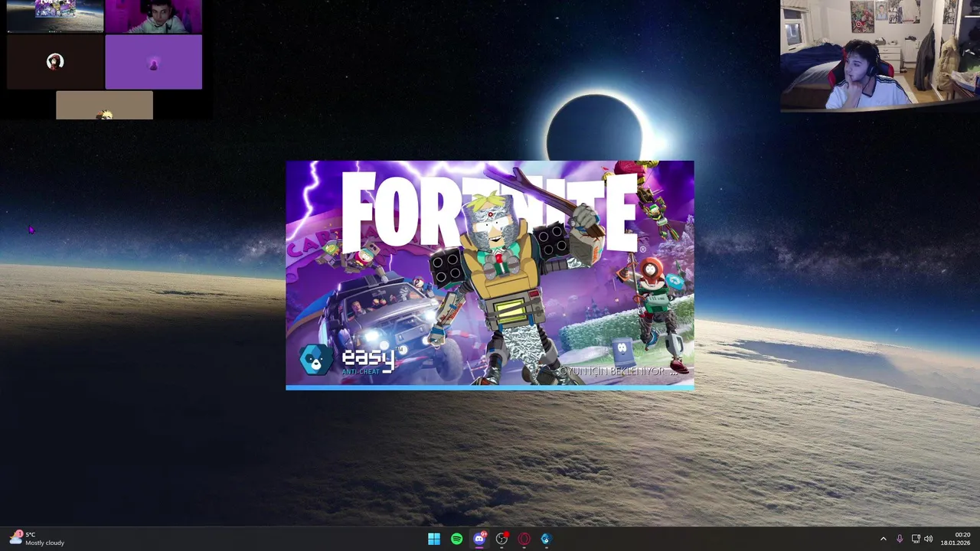Open the weather widget showing 5°C
The width and height of the screenshot is (980, 551).
point(37,539)
